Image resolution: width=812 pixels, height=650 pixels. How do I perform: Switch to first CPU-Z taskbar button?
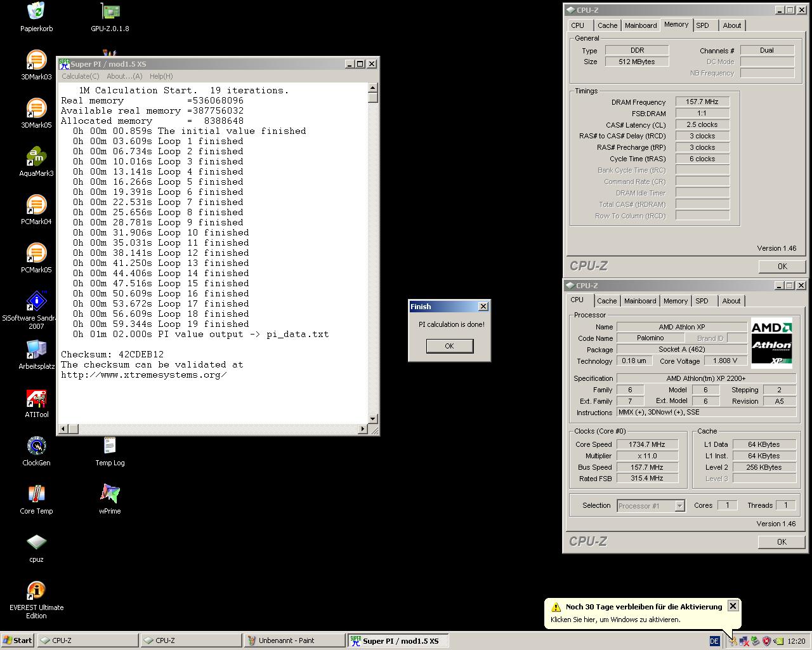point(88,640)
